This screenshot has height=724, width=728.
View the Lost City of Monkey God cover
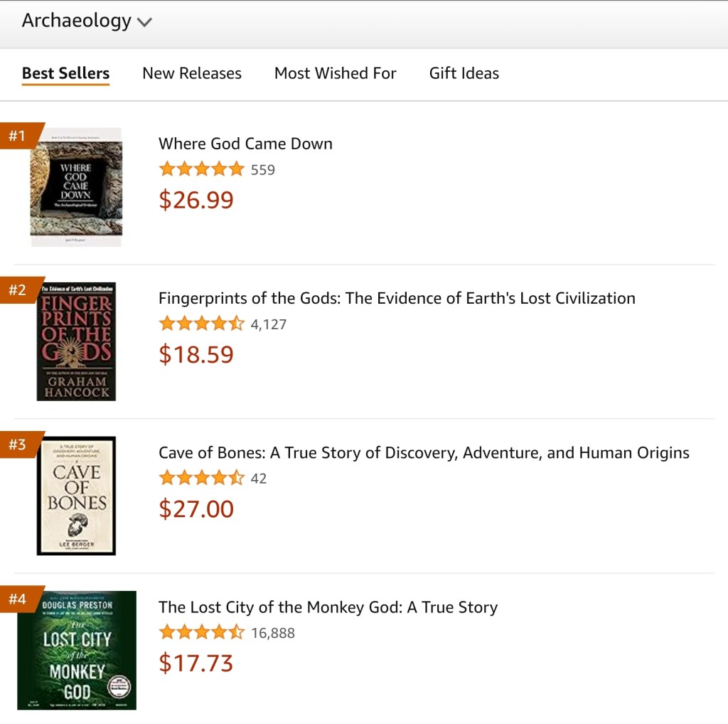coord(76,650)
